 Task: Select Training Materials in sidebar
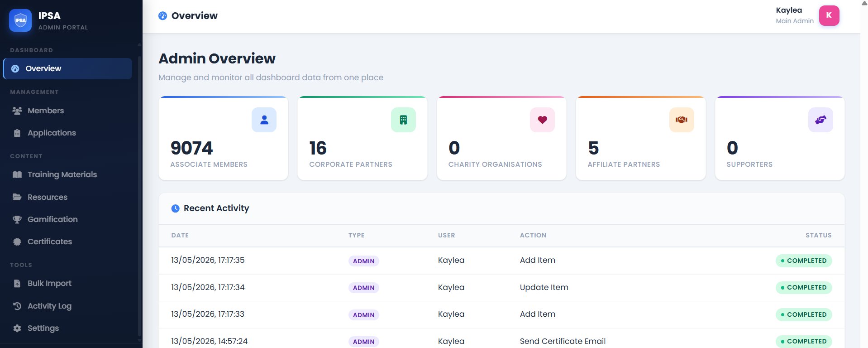click(x=67, y=174)
